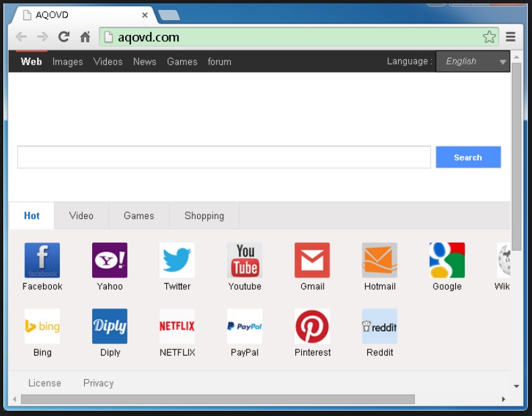Focus the main search input box
532x416 pixels.
(224, 157)
